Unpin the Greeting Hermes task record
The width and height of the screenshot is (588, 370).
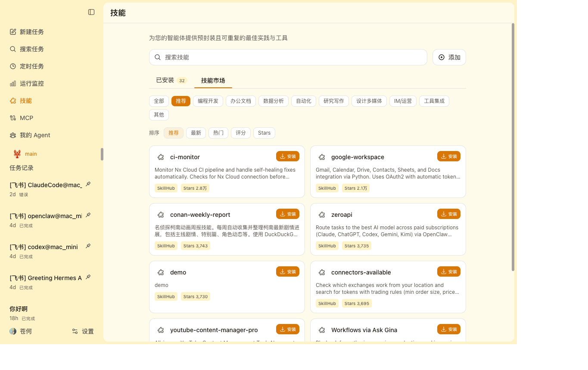point(88,277)
